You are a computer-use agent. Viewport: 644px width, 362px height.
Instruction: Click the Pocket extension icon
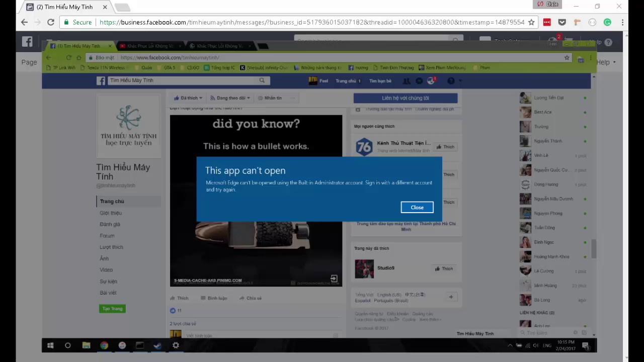pos(562,22)
